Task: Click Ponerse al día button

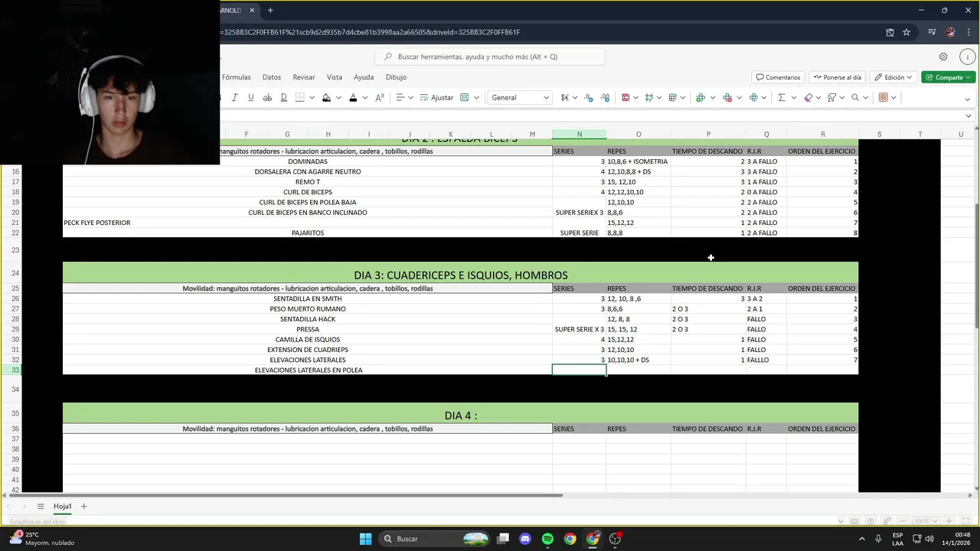Action: pos(837,77)
